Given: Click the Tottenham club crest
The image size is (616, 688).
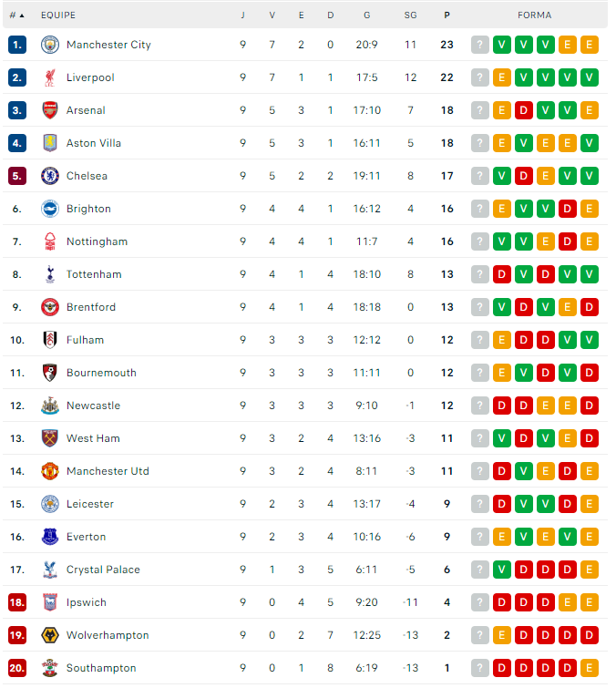Looking at the screenshot, I should (x=50, y=274).
